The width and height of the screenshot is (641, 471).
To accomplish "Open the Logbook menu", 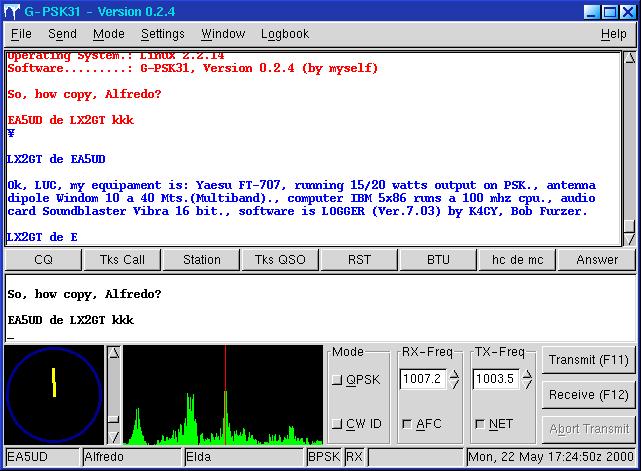I will point(285,34).
